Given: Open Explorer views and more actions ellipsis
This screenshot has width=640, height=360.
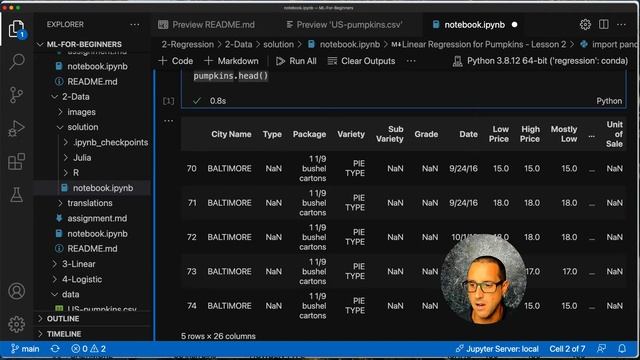Looking at the screenshot, I should click(x=135, y=24).
